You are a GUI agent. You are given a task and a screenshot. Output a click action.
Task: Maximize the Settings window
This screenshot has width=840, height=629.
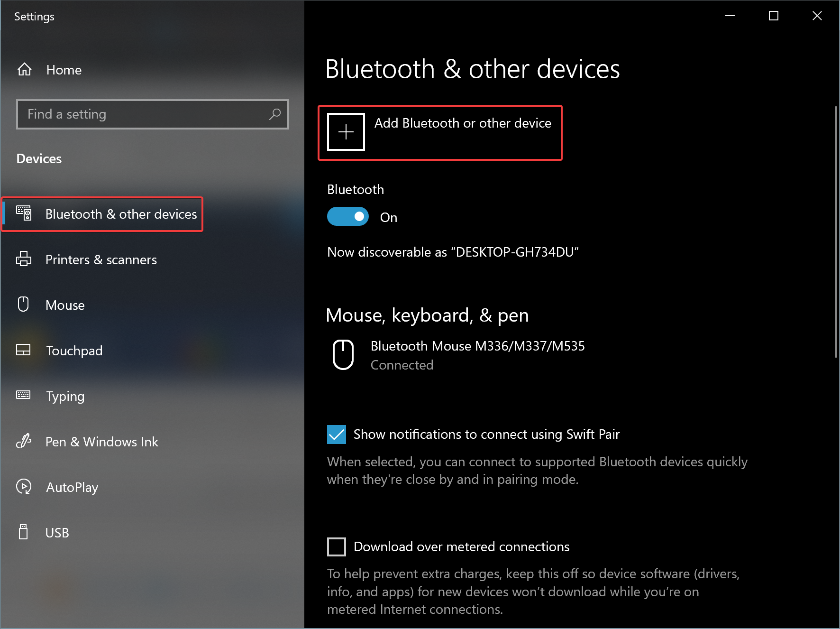(x=774, y=16)
